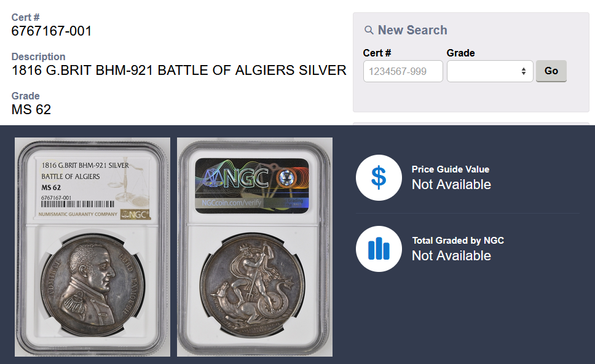595x364 pixels.
Task: Click the Price Guide Value heading
Action: 450,169
